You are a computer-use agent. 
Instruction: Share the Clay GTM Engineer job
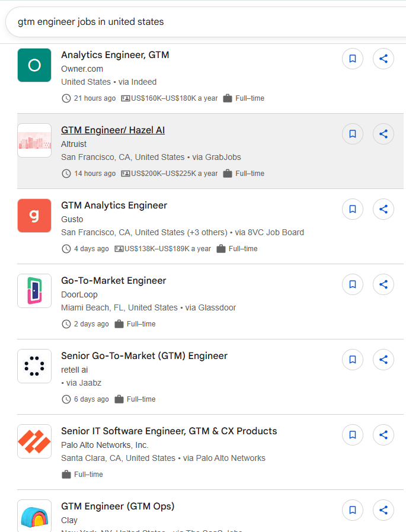[x=383, y=510]
